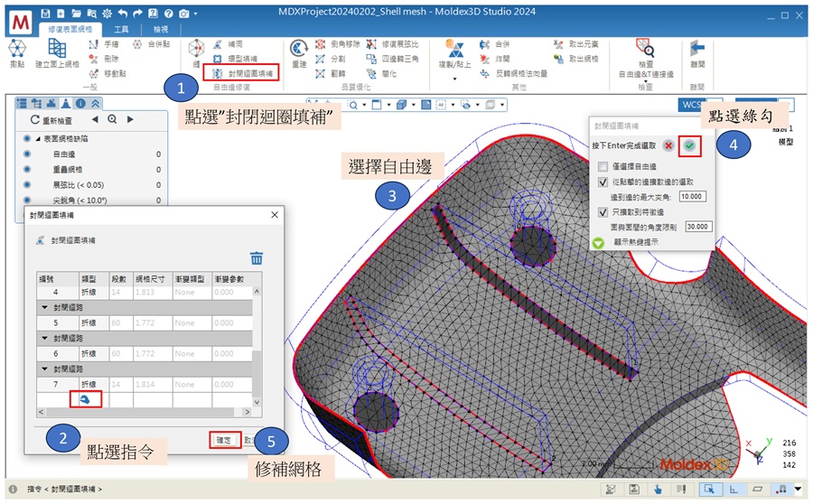Toggle 自由邊 visibility radio indicator

pos(27,154)
